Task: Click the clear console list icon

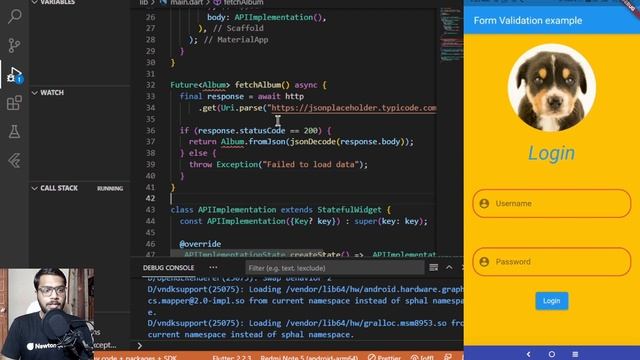Action: [x=433, y=268]
